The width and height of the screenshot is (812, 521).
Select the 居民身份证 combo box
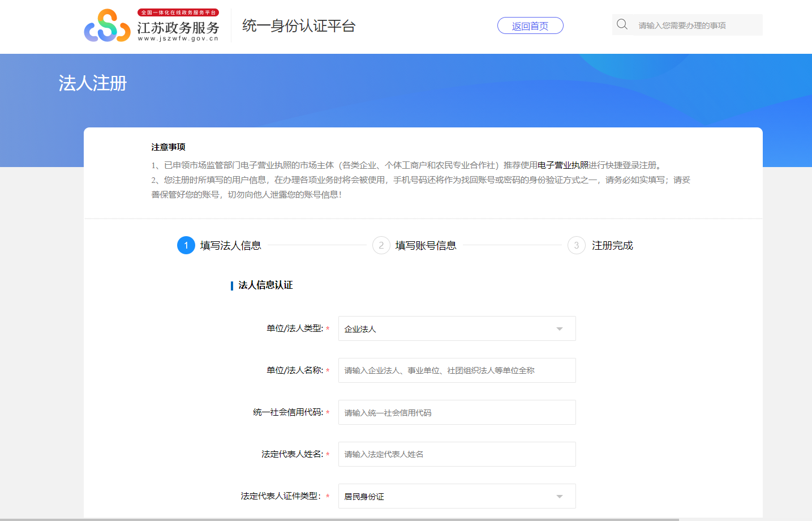point(447,497)
